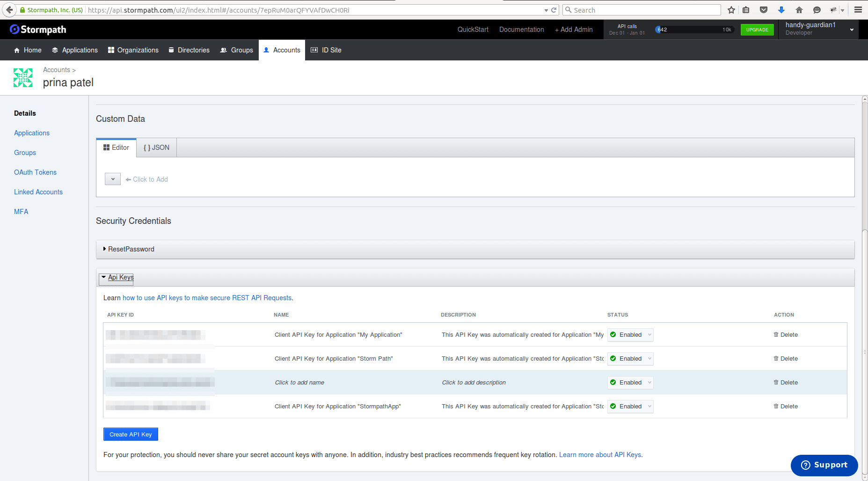Click the browser search field
This screenshot has height=481, width=868.
pos(642,10)
